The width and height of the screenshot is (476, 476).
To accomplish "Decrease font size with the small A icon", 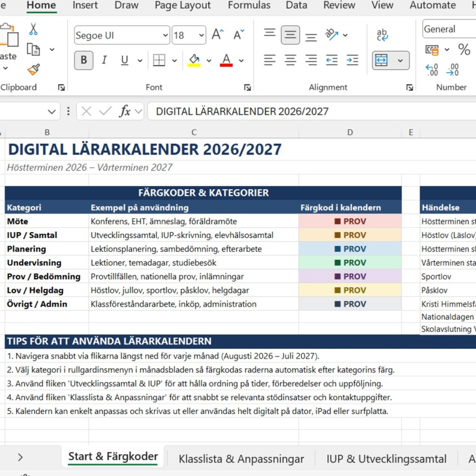I will pyautogui.click(x=238, y=34).
